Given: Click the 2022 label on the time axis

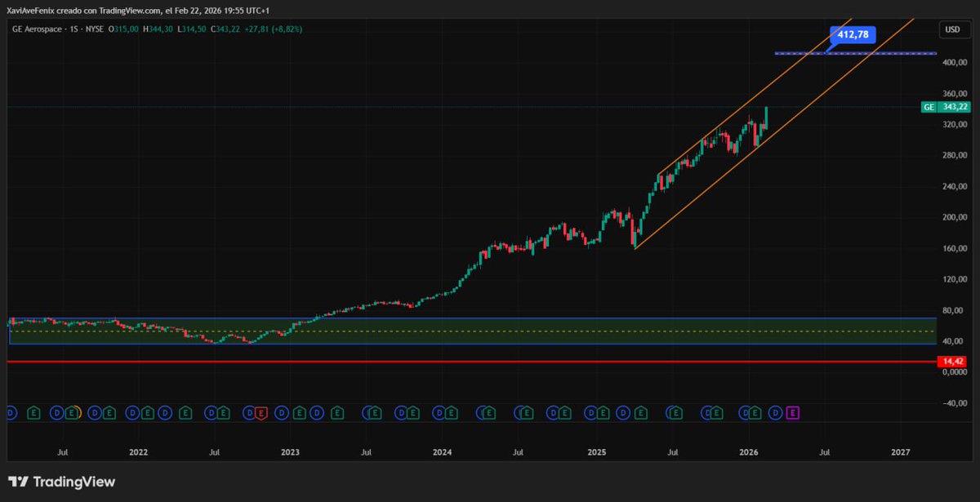Looking at the screenshot, I should [138, 451].
